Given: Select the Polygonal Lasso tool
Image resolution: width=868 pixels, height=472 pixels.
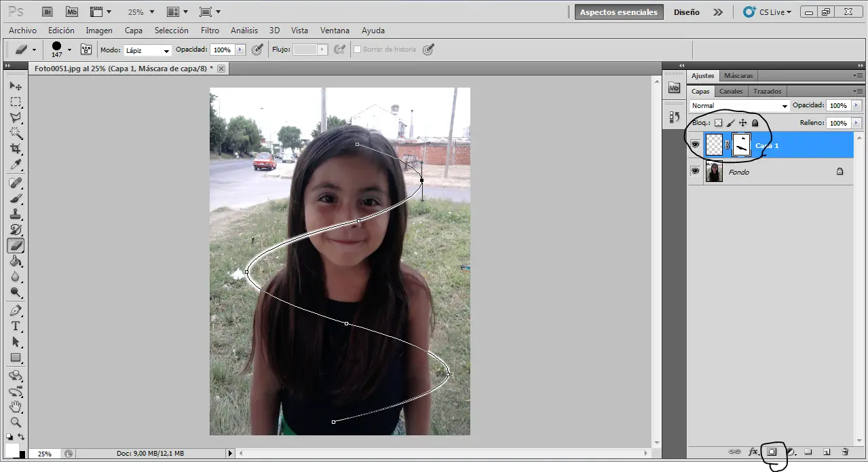Looking at the screenshot, I should coord(16,117).
